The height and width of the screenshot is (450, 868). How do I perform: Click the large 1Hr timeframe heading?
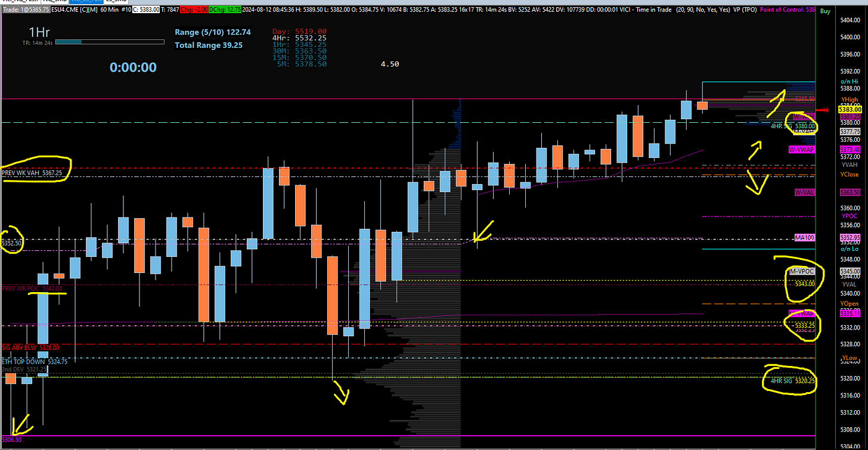click(40, 32)
